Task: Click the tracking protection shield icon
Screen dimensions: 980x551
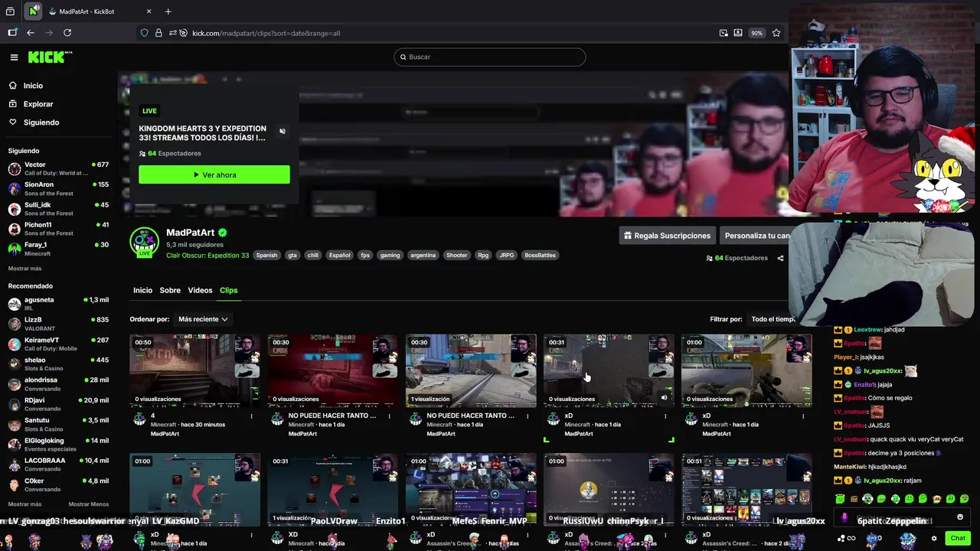Action: tap(144, 33)
